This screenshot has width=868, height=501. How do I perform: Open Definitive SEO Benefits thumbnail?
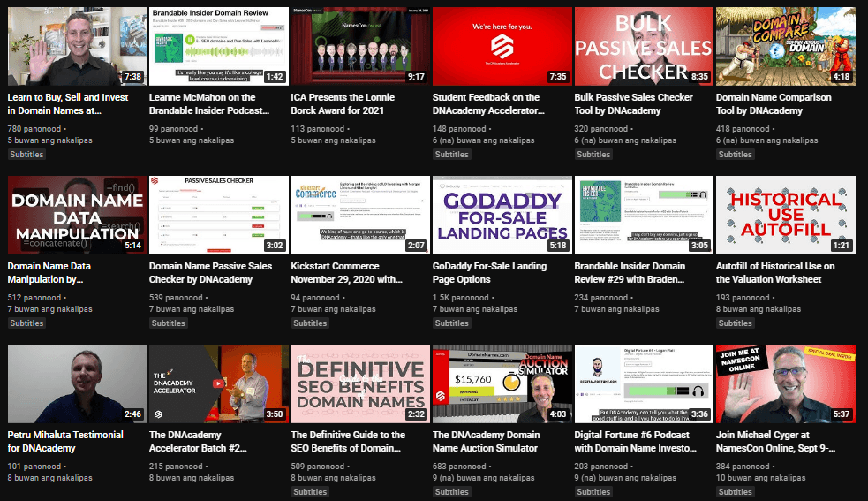coord(360,384)
